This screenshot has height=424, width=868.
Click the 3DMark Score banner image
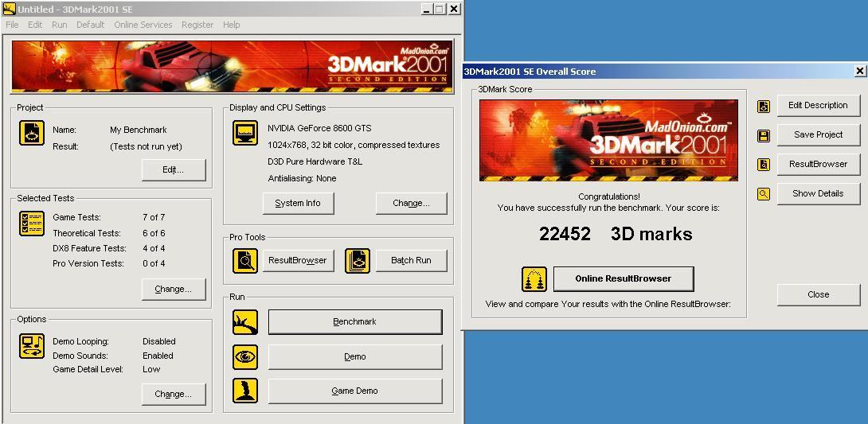coord(608,141)
